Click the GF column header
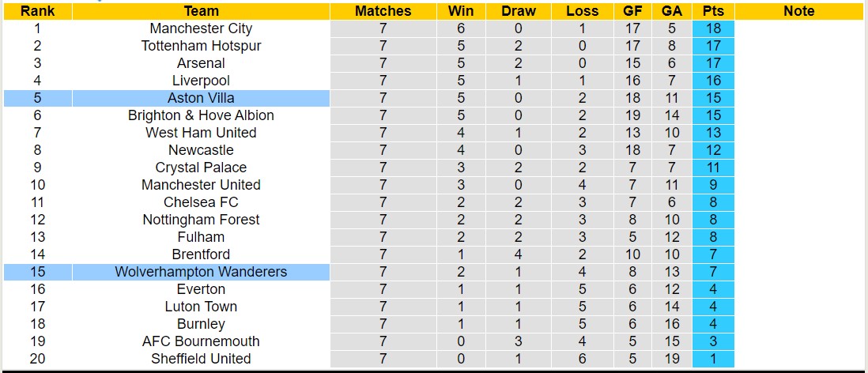Screen dimensions: 868x373 tap(633, 11)
